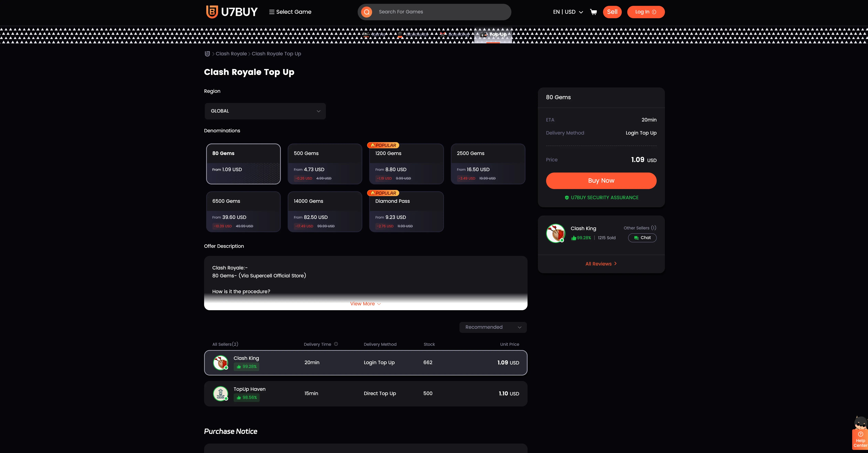Select the 500 Gems denomination
The width and height of the screenshot is (868, 453).
324,164
